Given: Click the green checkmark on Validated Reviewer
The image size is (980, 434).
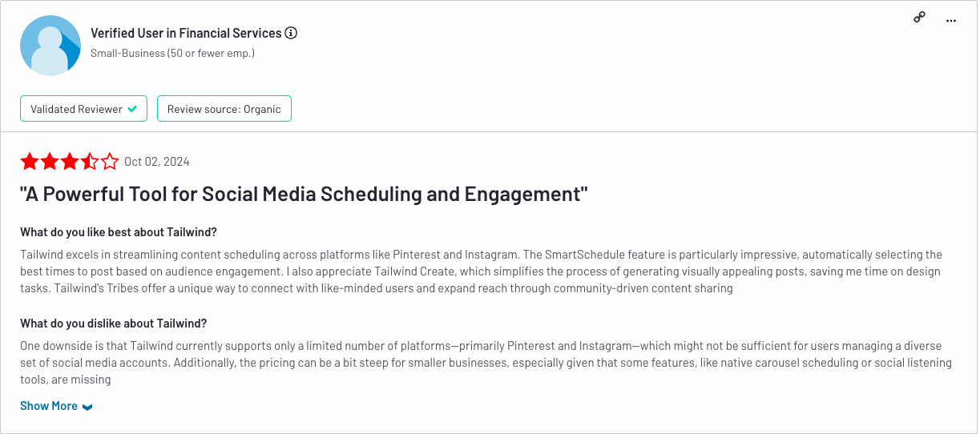Looking at the screenshot, I should coord(132,109).
